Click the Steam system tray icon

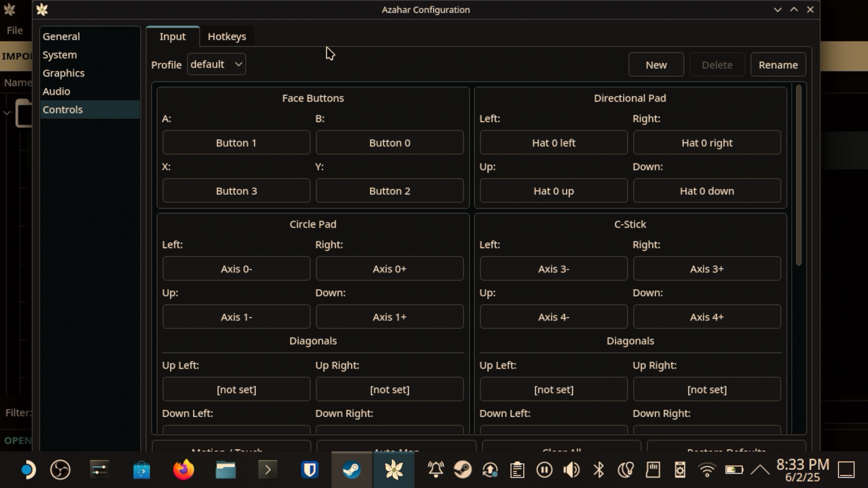(x=463, y=470)
